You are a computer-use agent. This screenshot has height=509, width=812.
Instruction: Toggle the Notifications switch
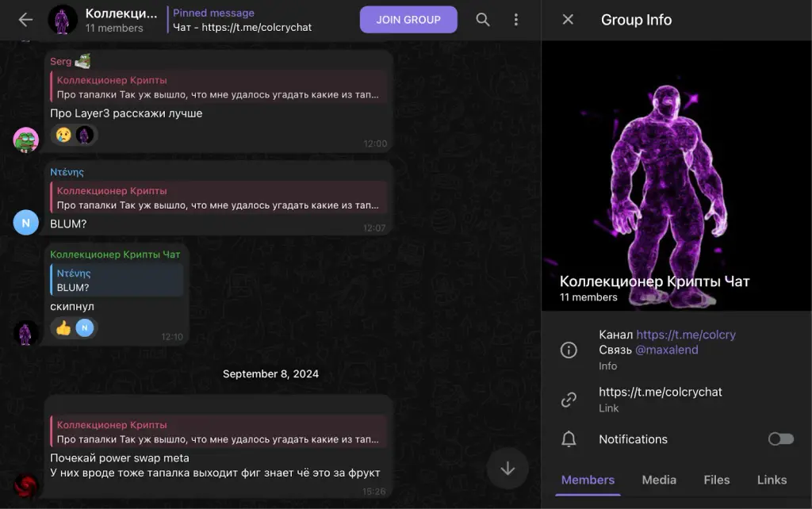pos(781,439)
